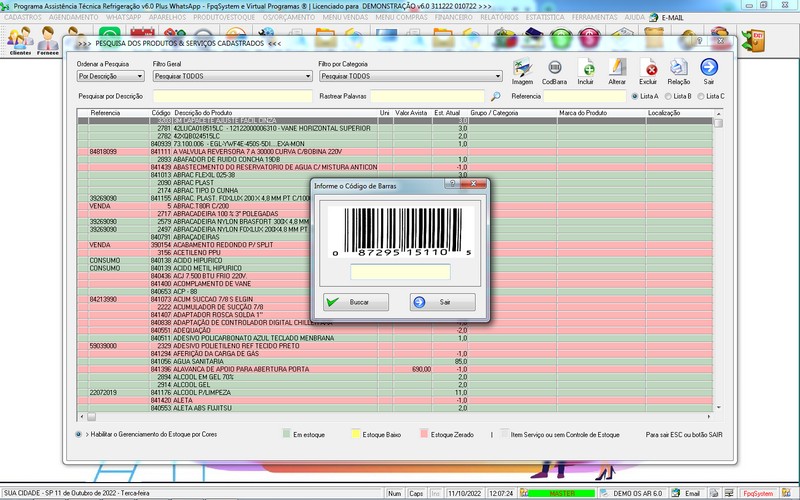The width and height of the screenshot is (800, 500).
Task: Click Localização column header
Action: coord(664,113)
